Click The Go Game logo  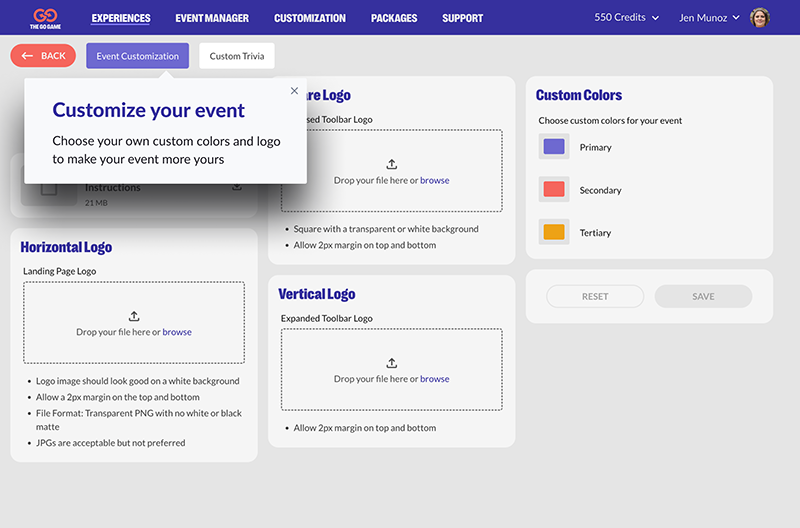coord(43,18)
